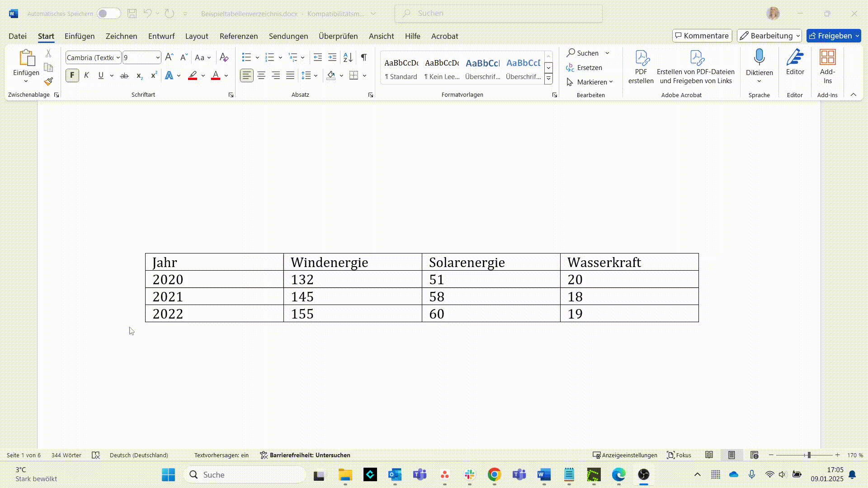Toggle italic formatting button K
868x488 pixels.
point(86,75)
